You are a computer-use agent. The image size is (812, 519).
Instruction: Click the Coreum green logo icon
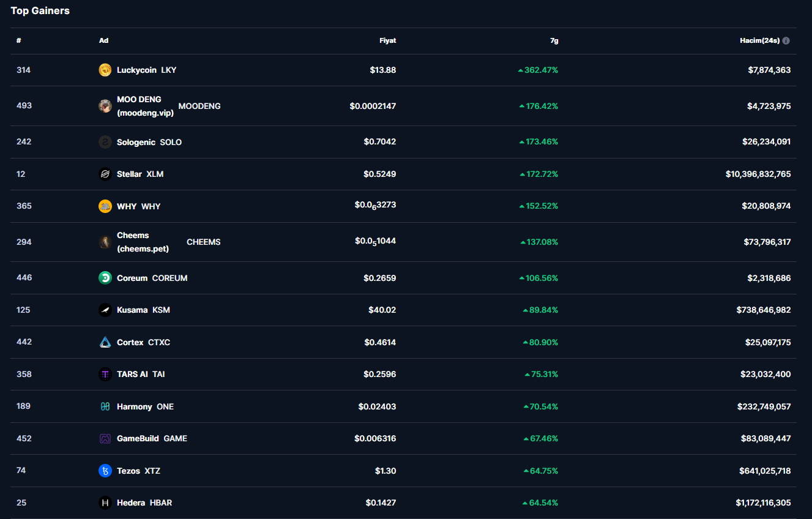pos(105,278)
